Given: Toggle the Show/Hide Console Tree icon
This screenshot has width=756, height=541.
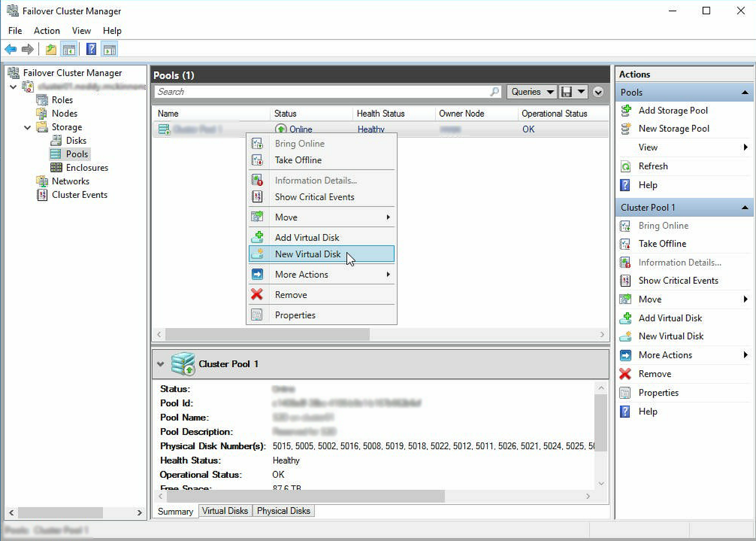Looking at the screenshot, I should [x=69, y=49].
